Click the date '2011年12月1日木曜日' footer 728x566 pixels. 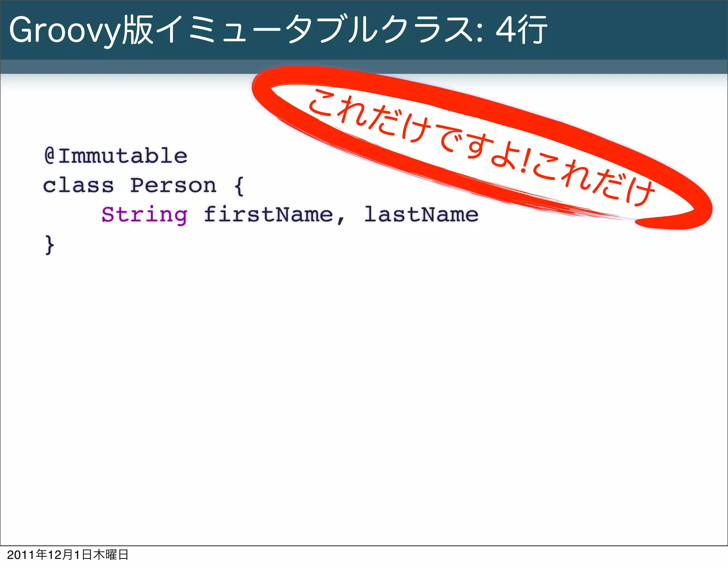pyautogui.click(x=68, y=555)
